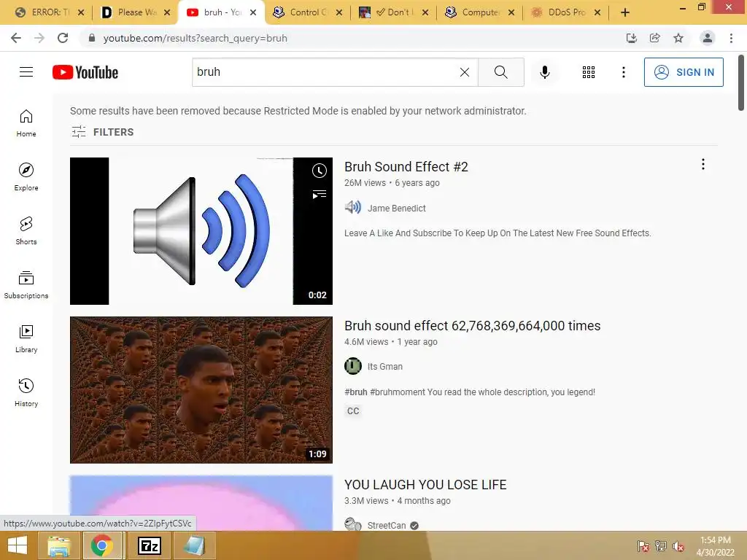Image resolution: width=747 pixels, height=560 pixels.
Task: Open Its Gman channel avatar
Action: [353, 366]
